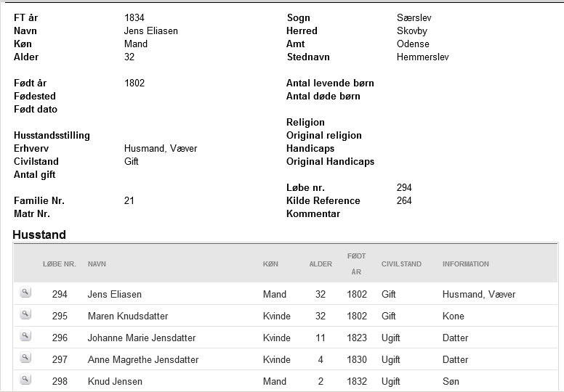Sort table by Navn column header
This screenshot has width=564, height=392.
pos(97,264)
